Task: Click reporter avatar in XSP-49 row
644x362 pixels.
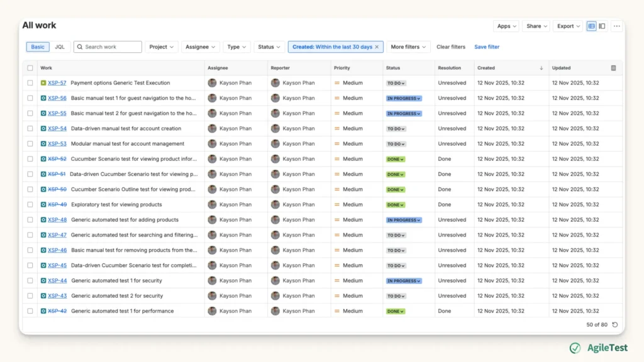Action: pyautogui.click(x=275, y=204)
